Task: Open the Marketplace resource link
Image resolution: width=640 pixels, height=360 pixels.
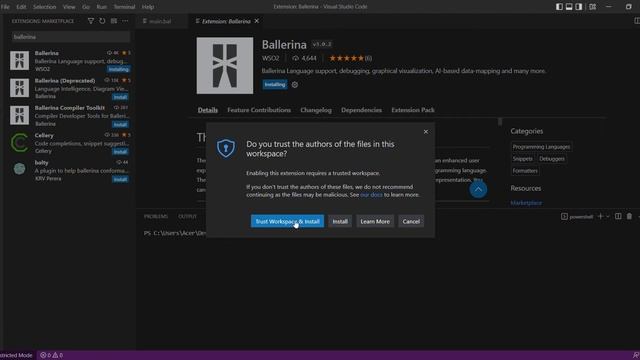Action: (x=526, y=203)
